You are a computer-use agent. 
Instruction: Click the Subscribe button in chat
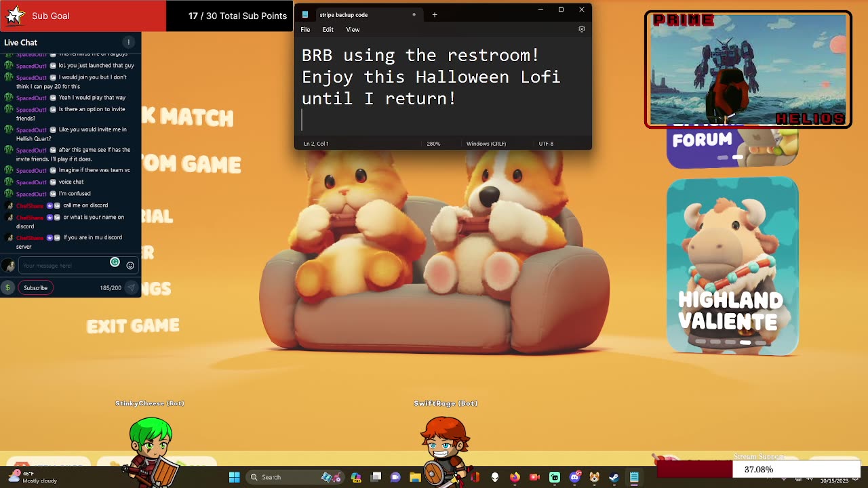(x=35, y=287)
